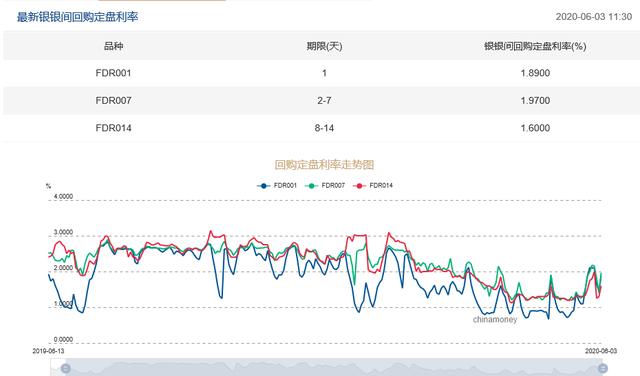This screenshot has width=640, height=376.
Task: Click the blue FDR001 legend marker icon
Action: [264, 186]
